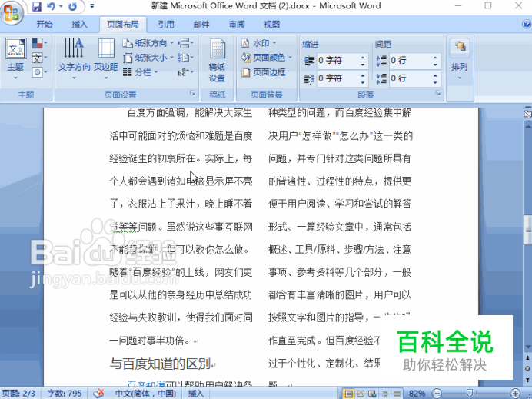Click the 页面边框 page borders button
532x399 pixels.
tap(264, 72)
